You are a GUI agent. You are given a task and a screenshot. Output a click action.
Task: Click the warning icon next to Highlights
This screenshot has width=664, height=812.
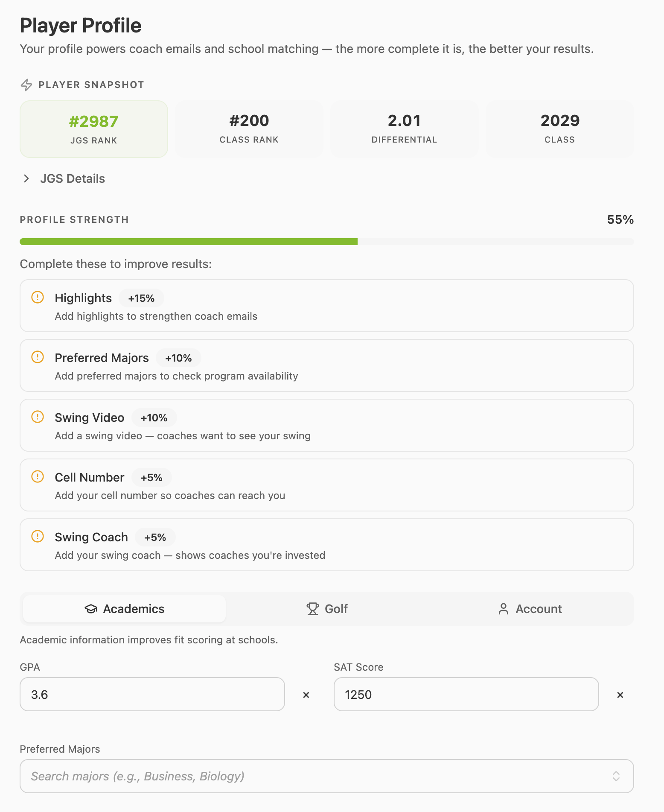click(38, 298)
